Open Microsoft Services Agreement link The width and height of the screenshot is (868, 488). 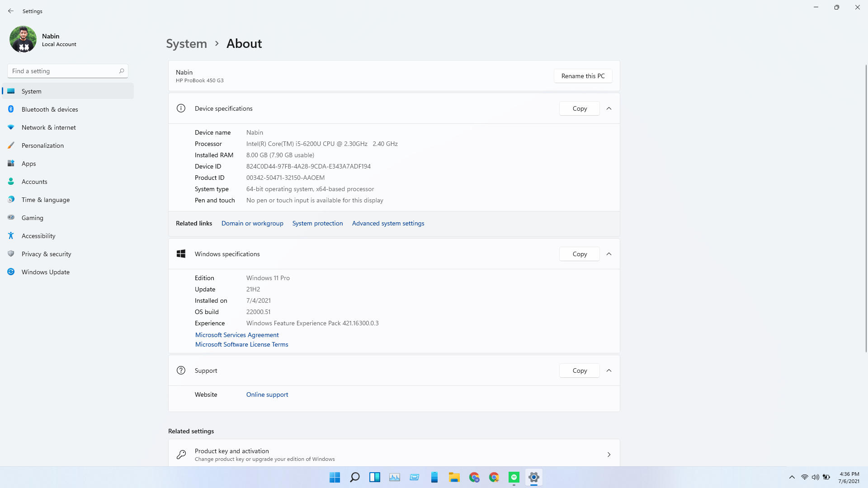[237, 335]
